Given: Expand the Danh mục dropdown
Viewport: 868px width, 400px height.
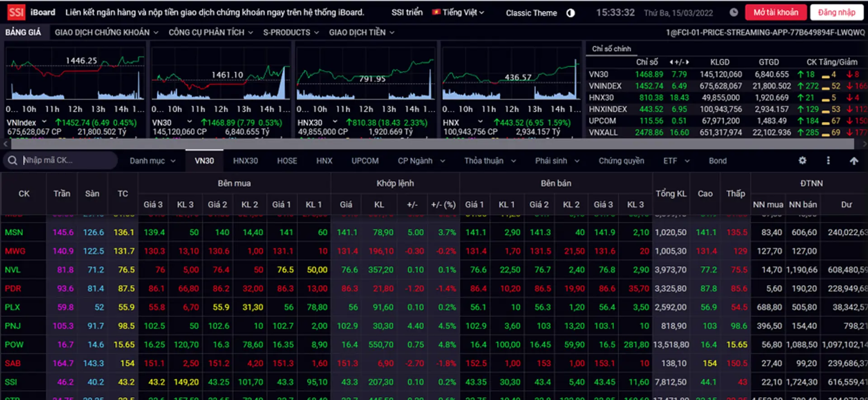Looking at the screenshot, I should (152, 161).
